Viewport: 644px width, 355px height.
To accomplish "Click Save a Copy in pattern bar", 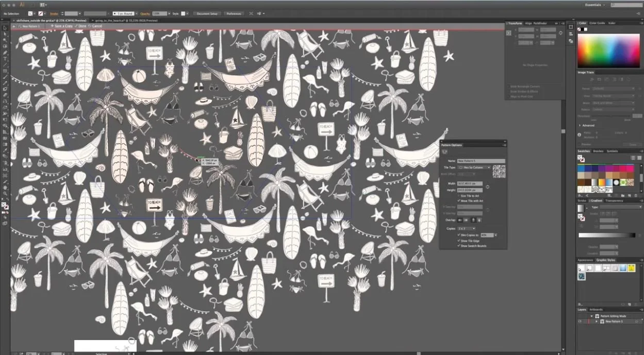I will tap(62, 26).
